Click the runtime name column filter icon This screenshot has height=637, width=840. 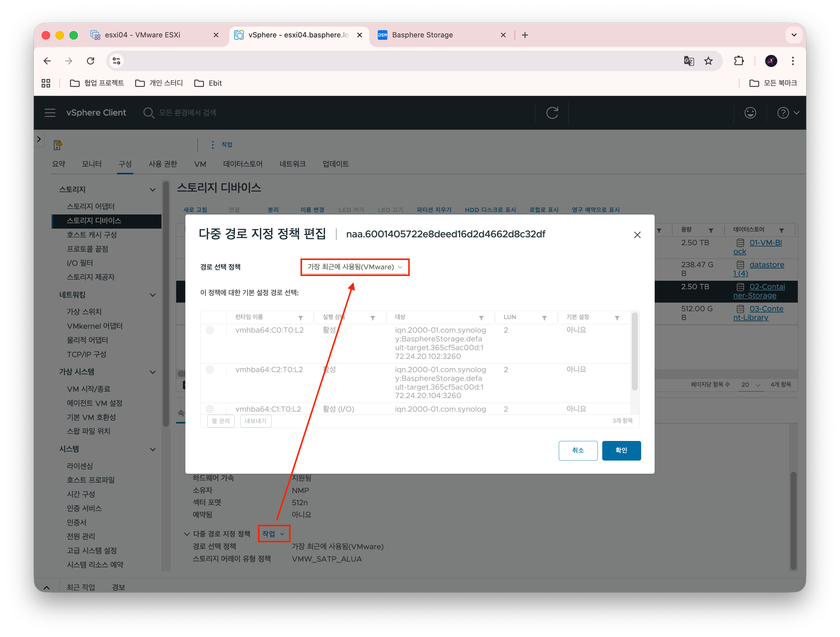click(301, 318)
